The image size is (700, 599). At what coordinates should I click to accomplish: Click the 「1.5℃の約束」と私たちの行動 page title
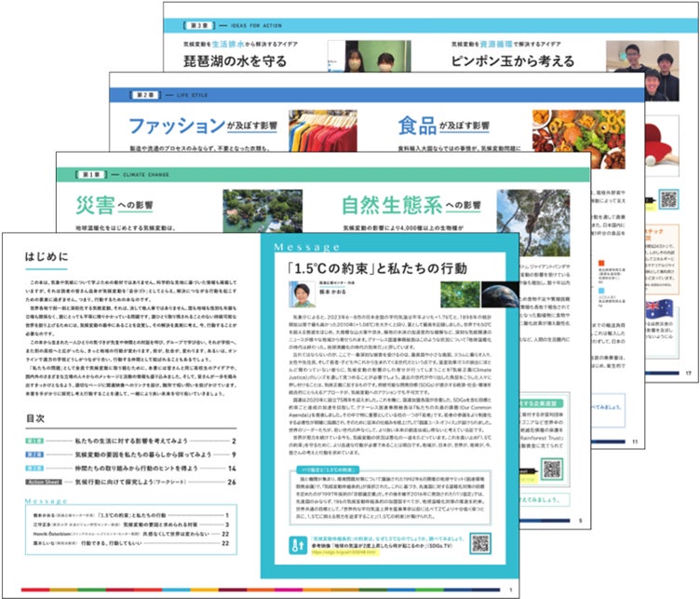376,268
